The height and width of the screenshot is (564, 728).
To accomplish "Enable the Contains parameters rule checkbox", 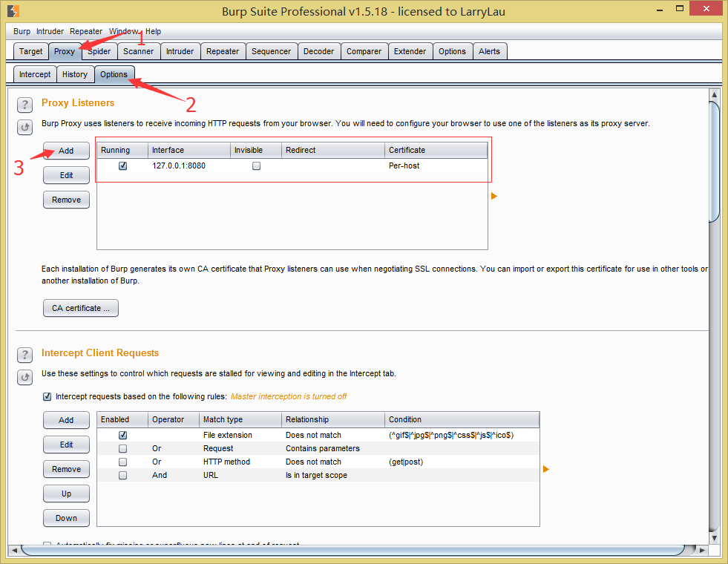I will [122, 448].
